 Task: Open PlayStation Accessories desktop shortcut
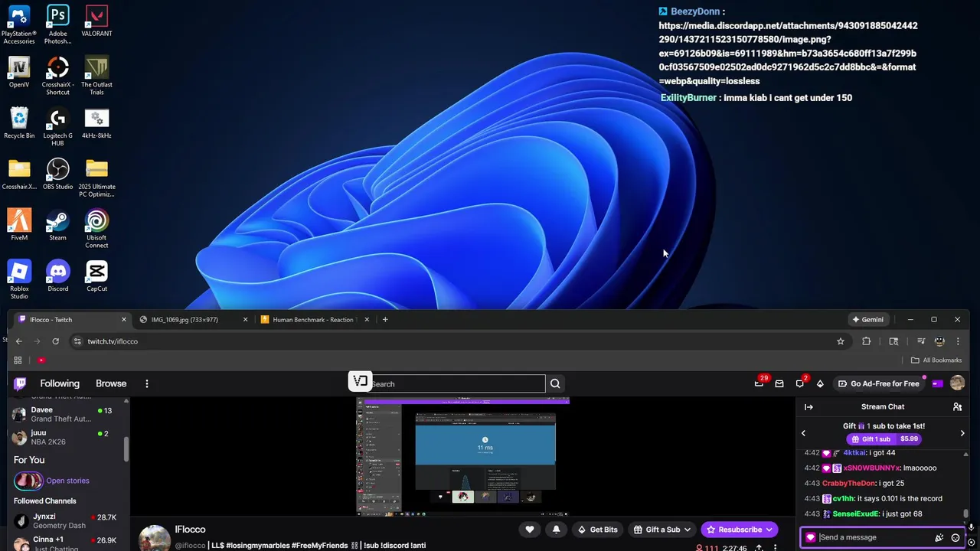(19, 24)
